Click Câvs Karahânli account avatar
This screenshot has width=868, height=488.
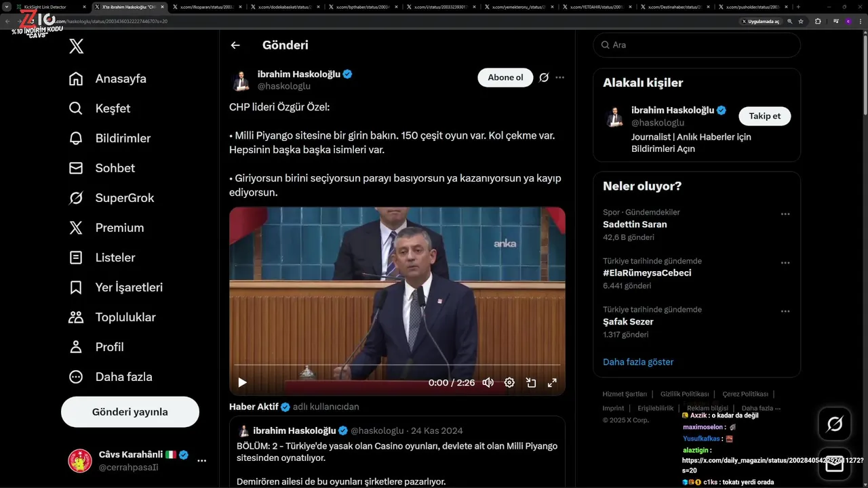pos(80,461)
